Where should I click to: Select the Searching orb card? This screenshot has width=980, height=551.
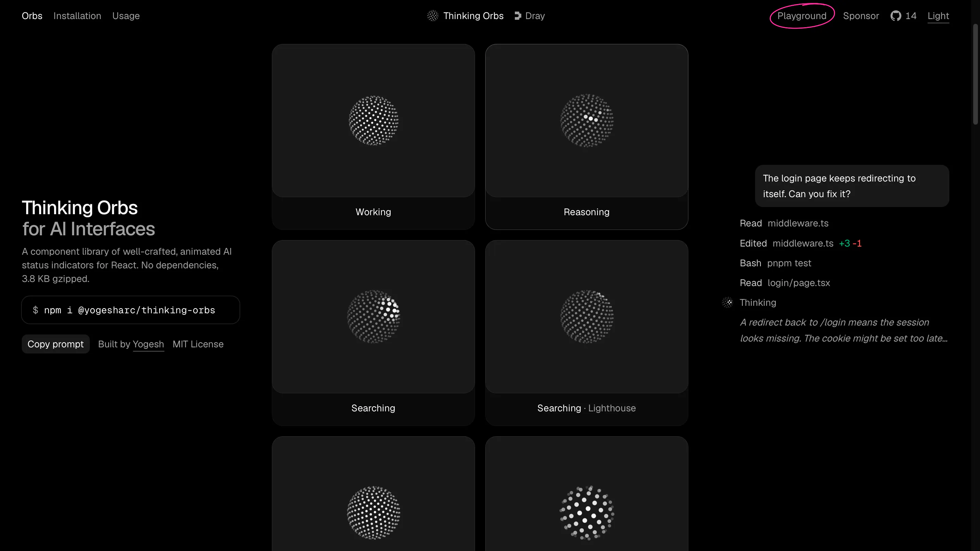(373, 332)
